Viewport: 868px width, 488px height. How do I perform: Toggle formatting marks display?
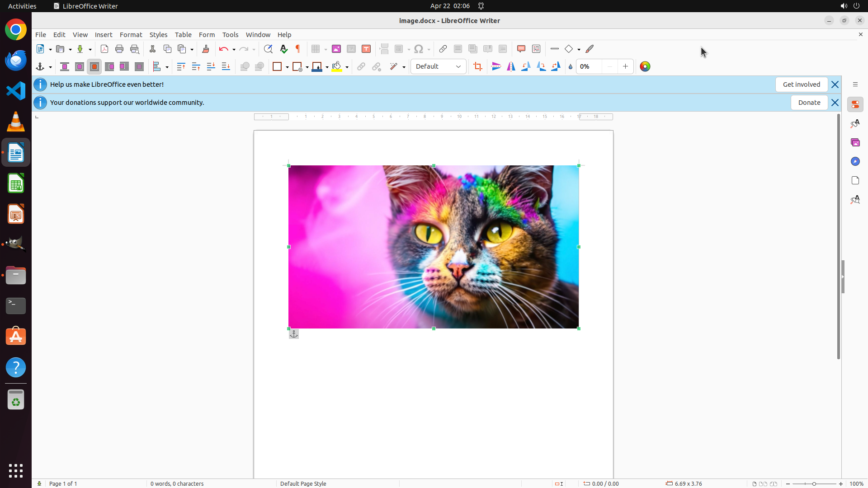click(x=298, y=49)
